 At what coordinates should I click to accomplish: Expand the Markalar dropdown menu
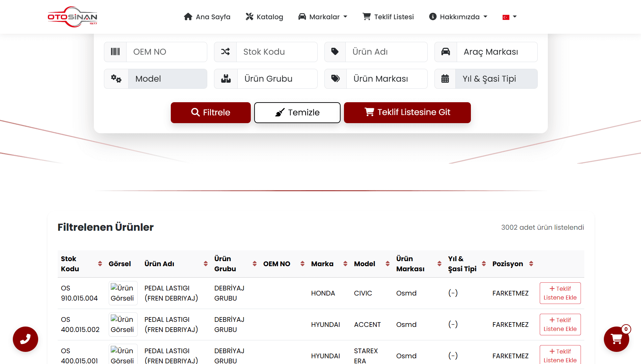(x=323, y=17)
